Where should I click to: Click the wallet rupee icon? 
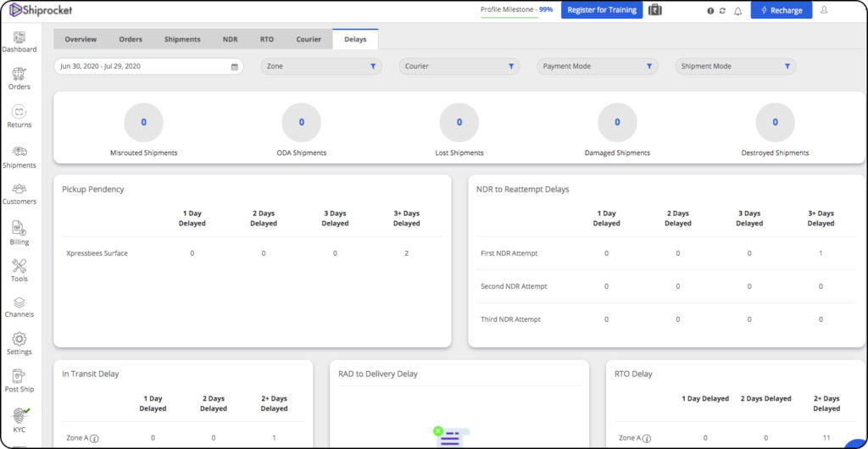654,10
